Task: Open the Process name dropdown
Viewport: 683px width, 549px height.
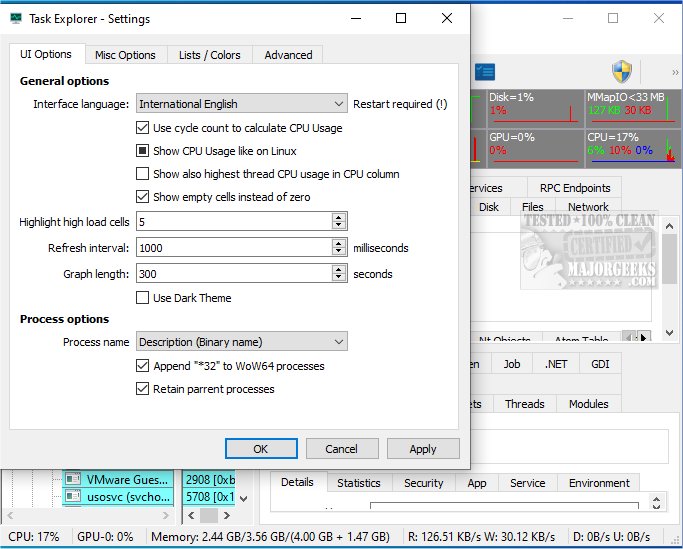Action: coord(241,342)
